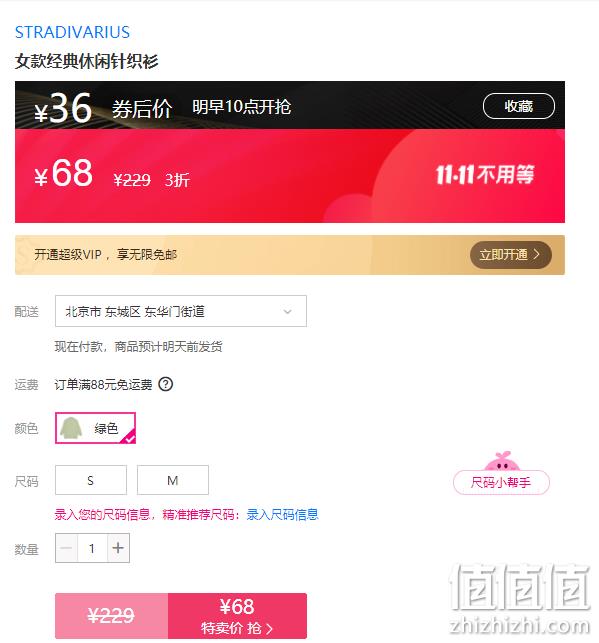Click the quantity input field showing 1

[x=92, y=548]
